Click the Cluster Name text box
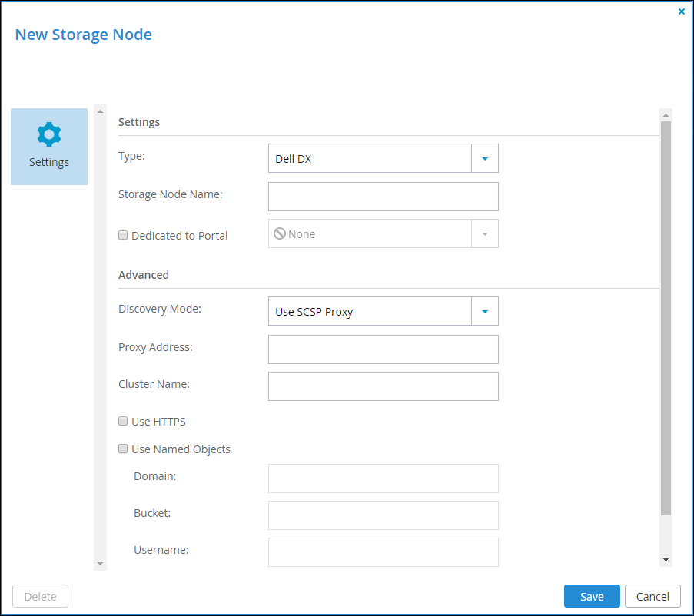The width and height of the screenshot is (694, 616). click(x=384, y=386)
